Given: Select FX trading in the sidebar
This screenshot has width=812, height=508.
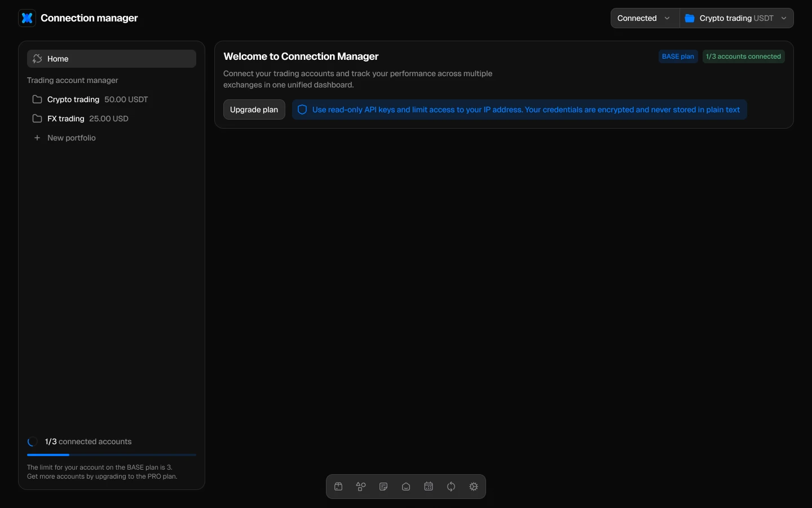Looking at the screenshot, I should 66,119.
